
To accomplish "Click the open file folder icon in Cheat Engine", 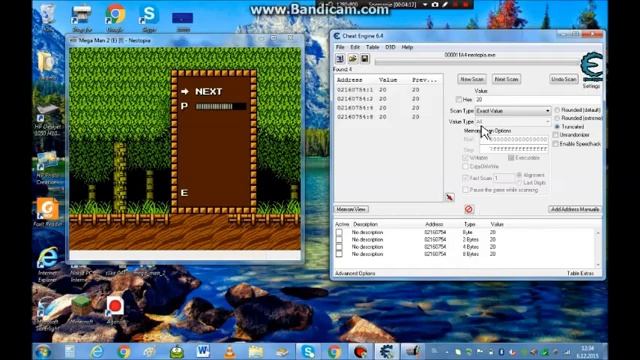I will point(353,59).
